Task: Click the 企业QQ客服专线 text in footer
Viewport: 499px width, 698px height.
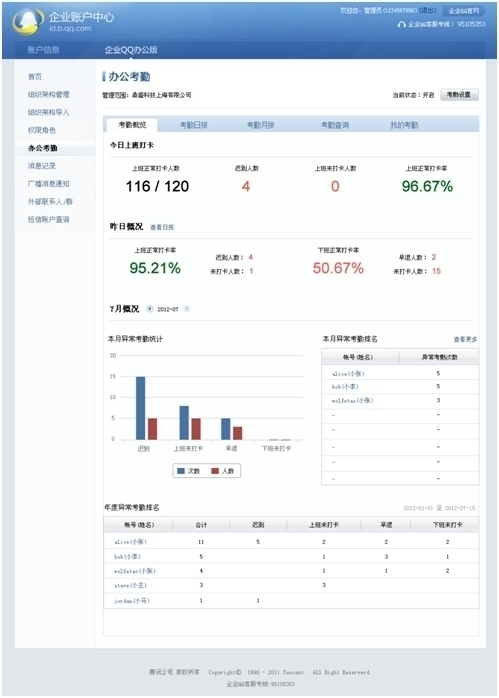Action: (x=260, y=684)
